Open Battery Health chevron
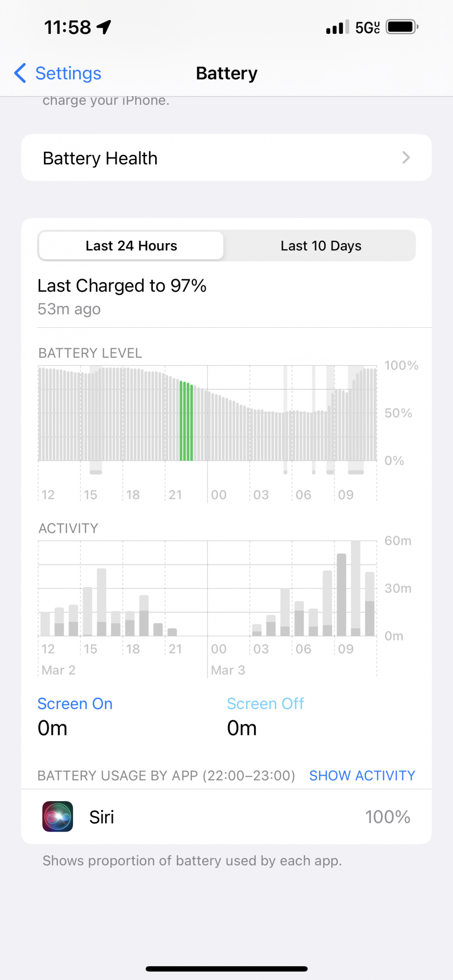The height and width of the screenshot is (980, 453). tap(405, 158)
